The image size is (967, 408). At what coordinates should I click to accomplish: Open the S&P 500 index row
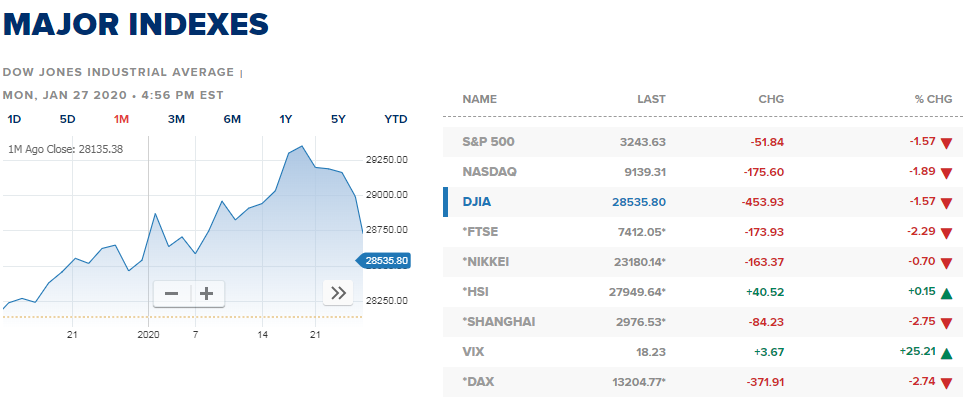pyautogui.click(x=702, y=142)
